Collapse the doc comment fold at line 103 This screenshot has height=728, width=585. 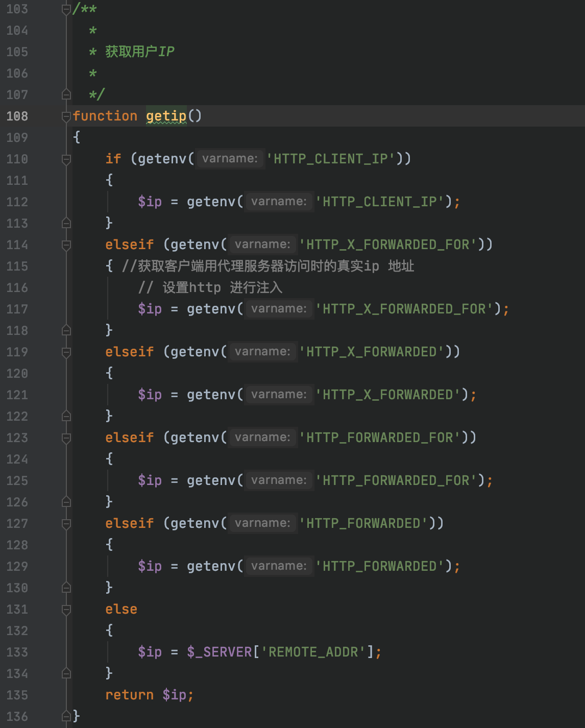pos(66,9)
